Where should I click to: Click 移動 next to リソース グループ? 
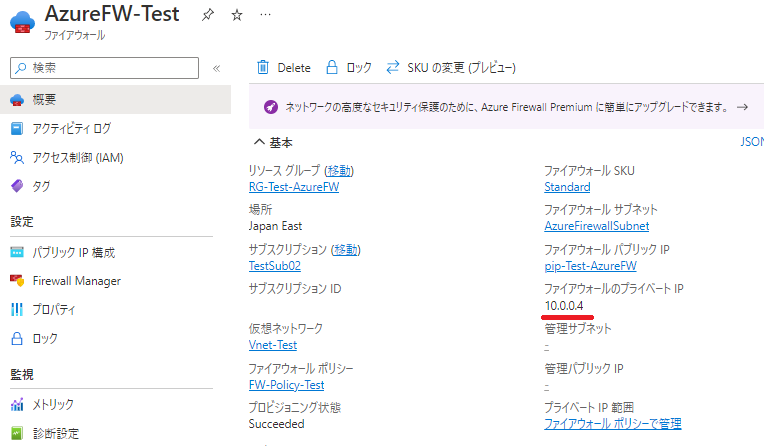(339, 171)
